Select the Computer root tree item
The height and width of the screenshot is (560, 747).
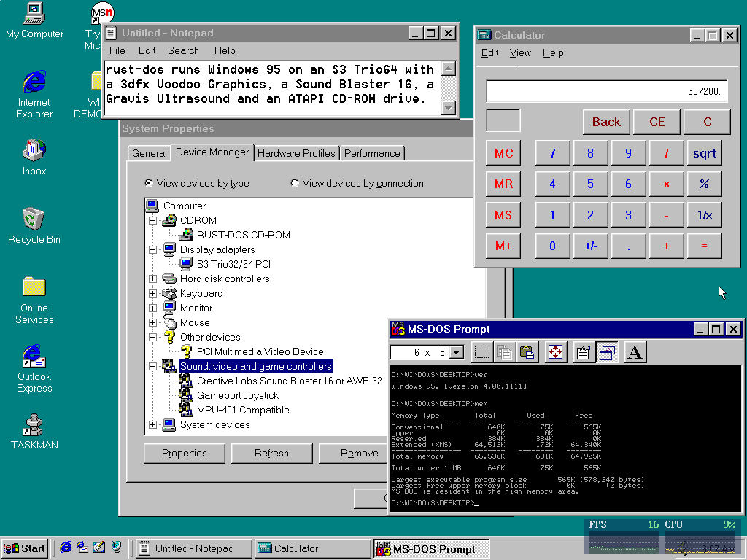(x=185, y=206)
